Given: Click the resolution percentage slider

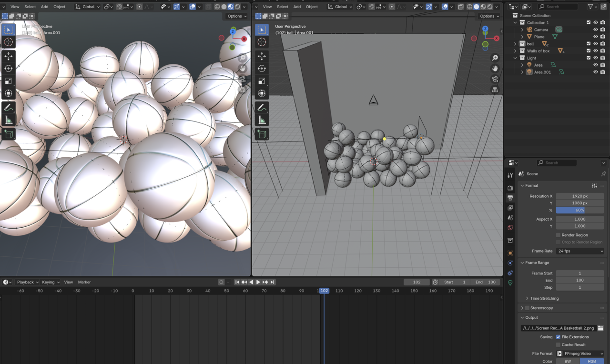Looking at the screenshot, I should [580, 210].
